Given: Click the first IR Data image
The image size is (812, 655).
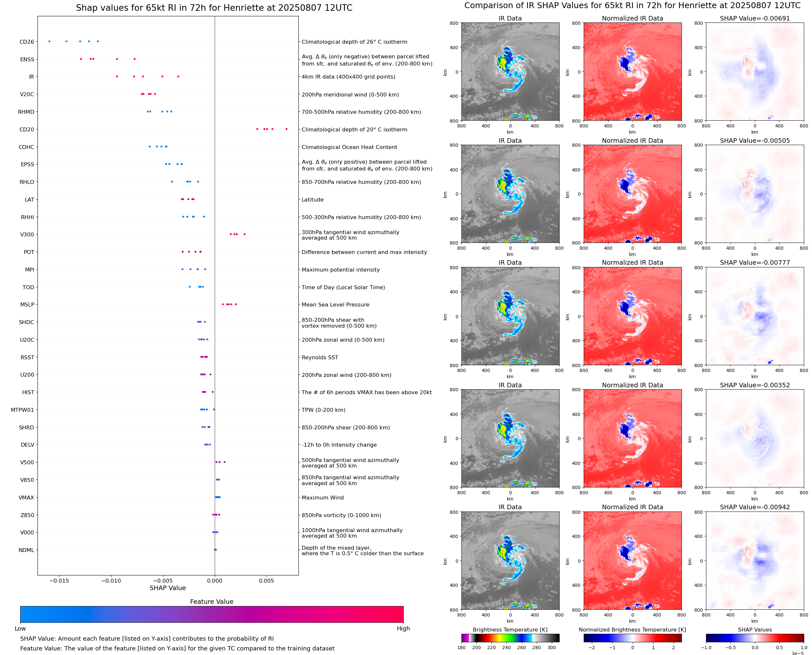Looking at the screenshot, I should (510, 72).
